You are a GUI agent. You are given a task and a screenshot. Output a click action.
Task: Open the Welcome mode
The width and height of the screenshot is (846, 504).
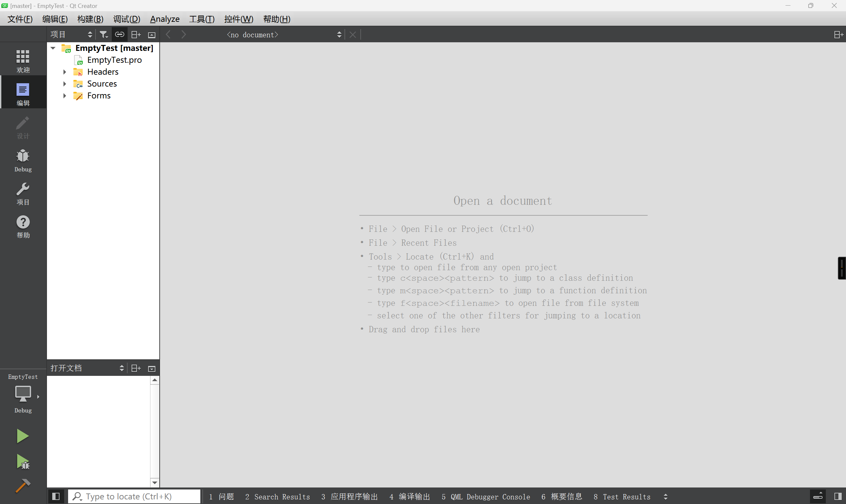(23, 60)
